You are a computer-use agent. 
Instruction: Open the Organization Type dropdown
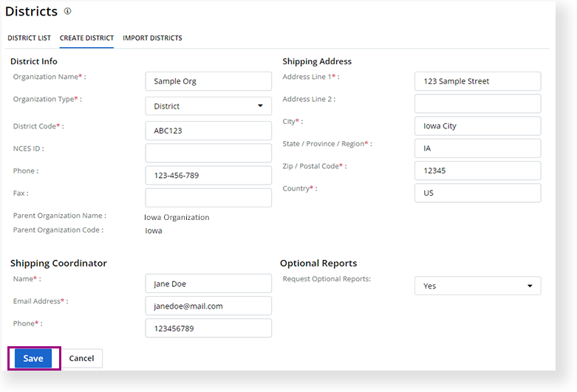click(208, 106)
